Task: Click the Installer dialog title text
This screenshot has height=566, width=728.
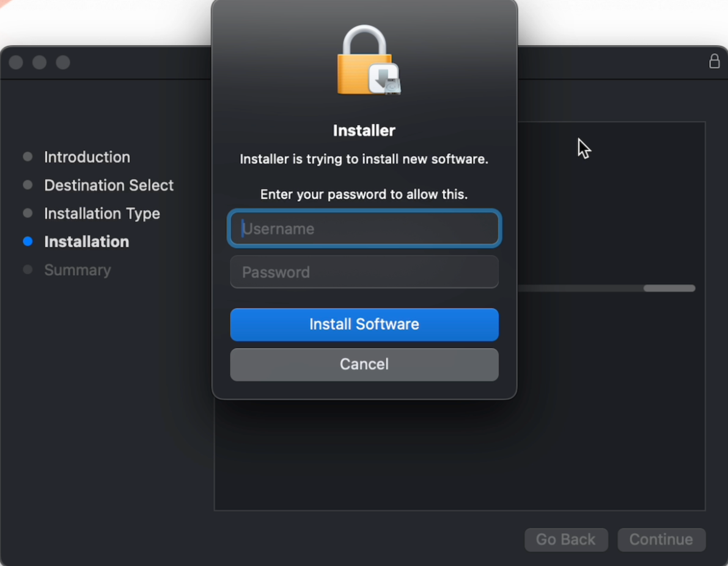Action: coord(364,130)
